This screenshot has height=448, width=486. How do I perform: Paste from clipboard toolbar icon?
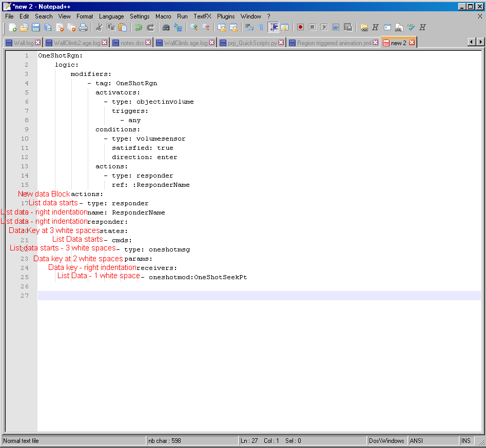(123, 27)
